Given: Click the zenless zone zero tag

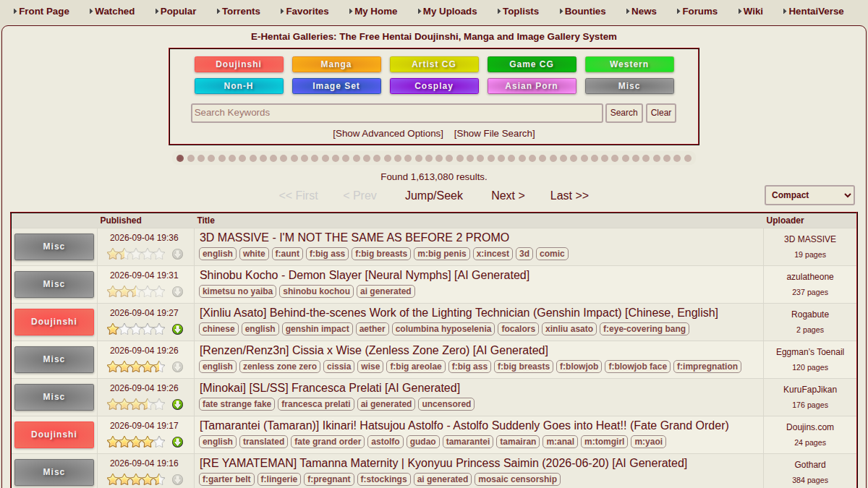Looking at the screenshot, I should tap(279, 367).
